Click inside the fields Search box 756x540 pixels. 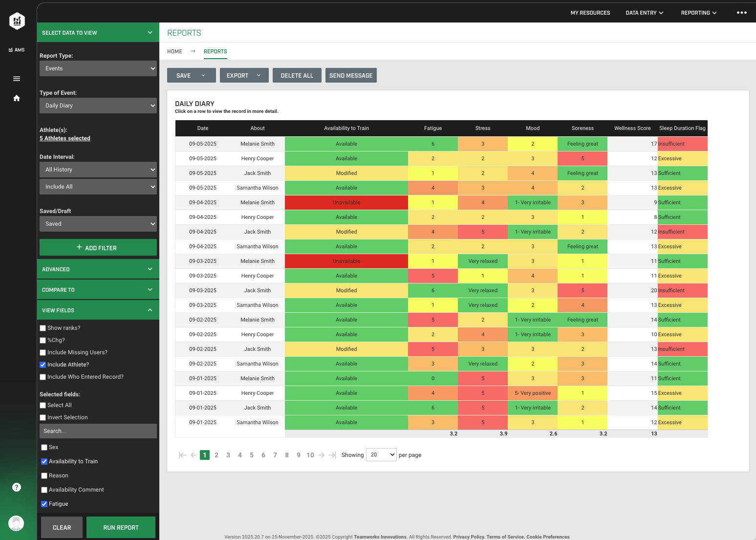point(98,431)
